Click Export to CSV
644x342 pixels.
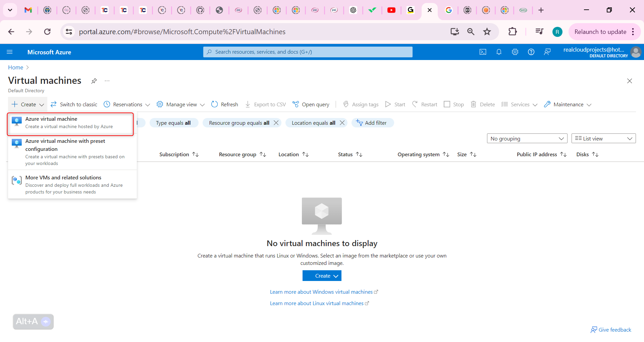click(265, 104)
